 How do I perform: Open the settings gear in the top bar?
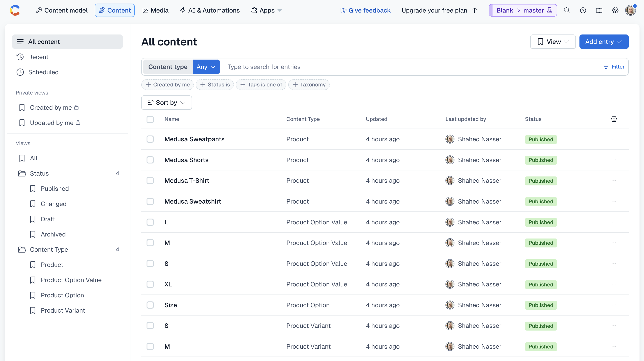pyautogui.click(x=615, y=10)
